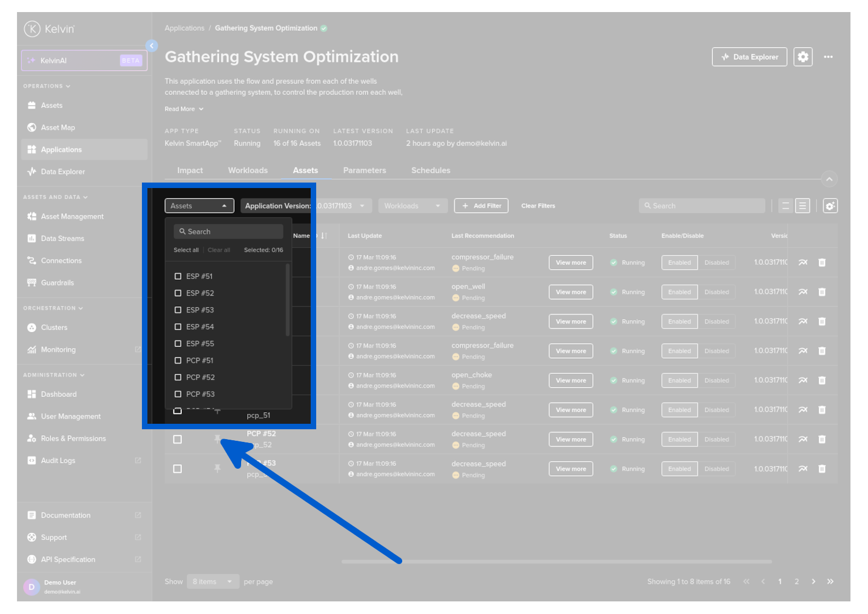Open the three-dot more options menu
868x614 pixels.
pos(828,57)
